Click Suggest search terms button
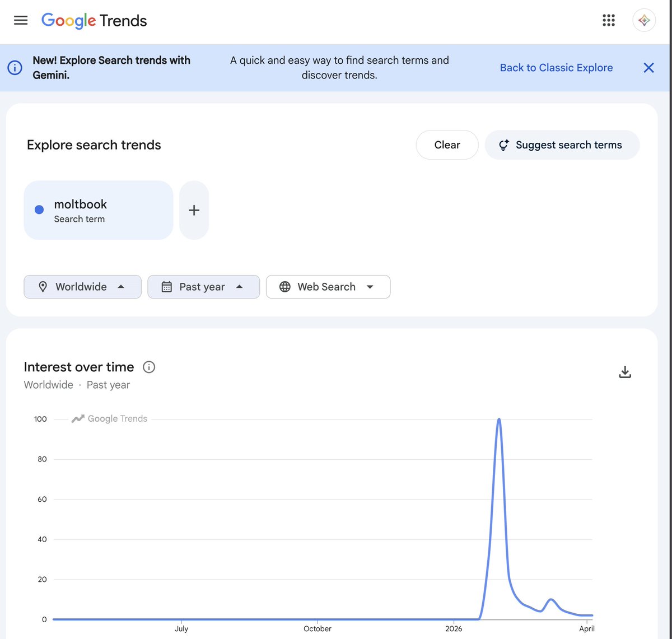Viewport: 672px width, 639px height. (x=562, y=145)
